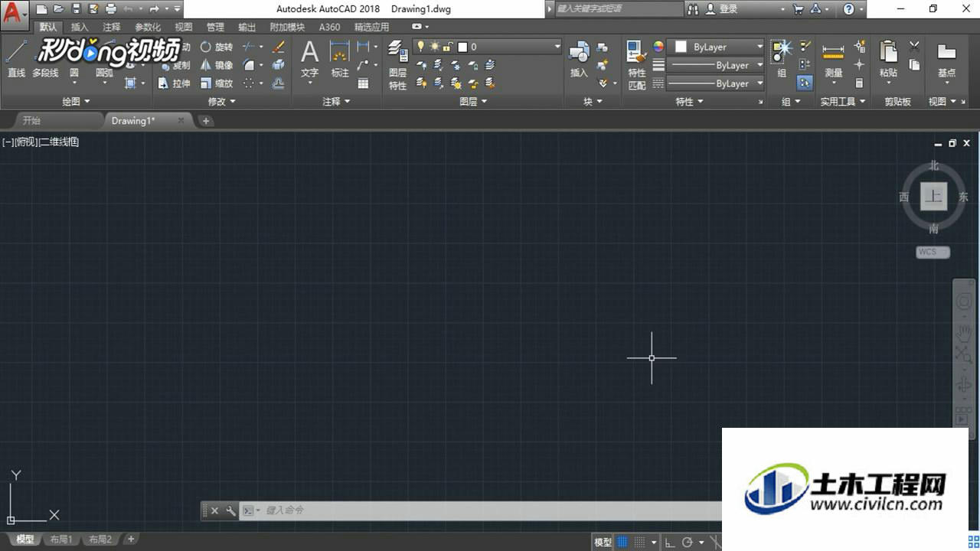Click the viewport [俯视] view control label
This screenshot has height=551, width=980.
pos(25,142)
